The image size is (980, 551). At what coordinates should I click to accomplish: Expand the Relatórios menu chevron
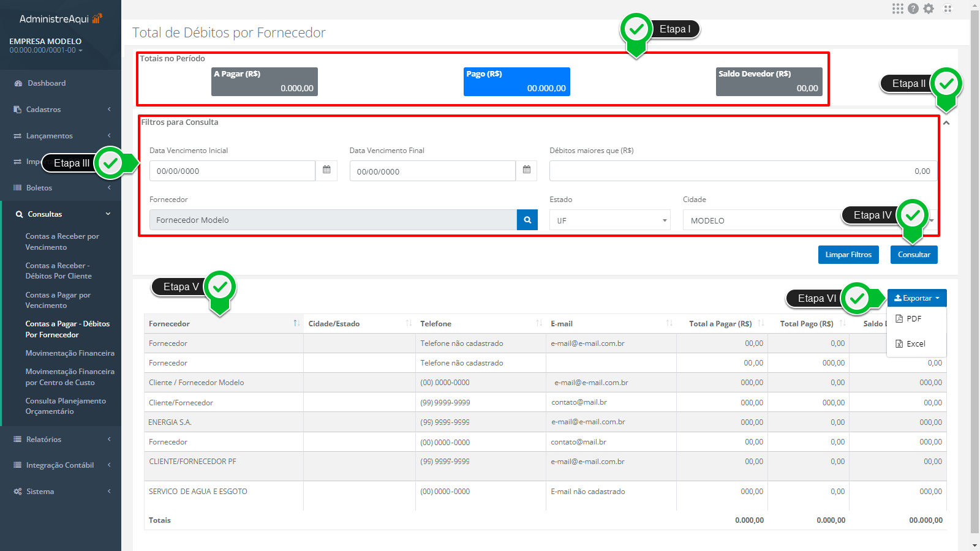pyautogui.click(x=109, y=440)
